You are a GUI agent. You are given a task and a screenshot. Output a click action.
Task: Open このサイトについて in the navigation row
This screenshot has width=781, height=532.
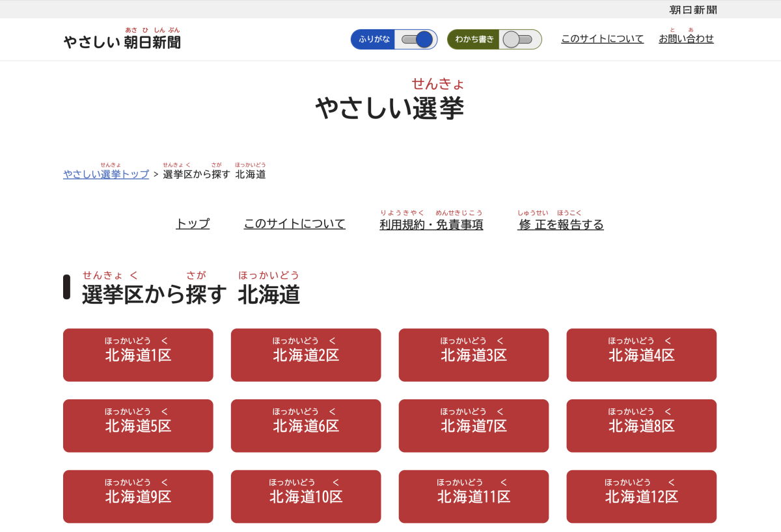point(294,224)
